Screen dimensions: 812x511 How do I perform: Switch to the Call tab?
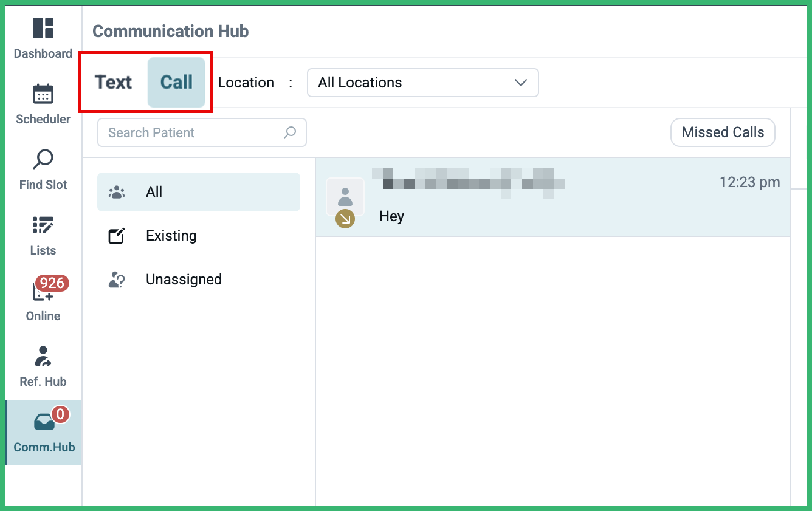[x=176, y=82]
